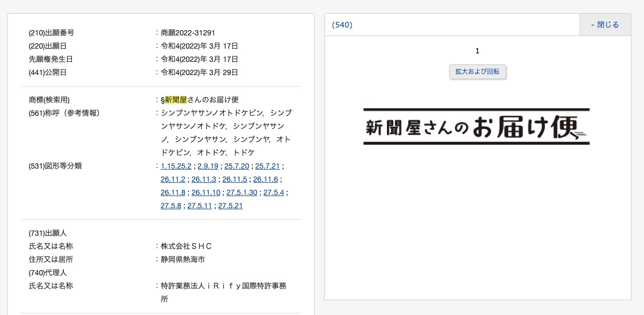Open figure classification 27.5.4
Viewport: 644px width, 315px height.
pyautogui.click(x=273, y=192)
